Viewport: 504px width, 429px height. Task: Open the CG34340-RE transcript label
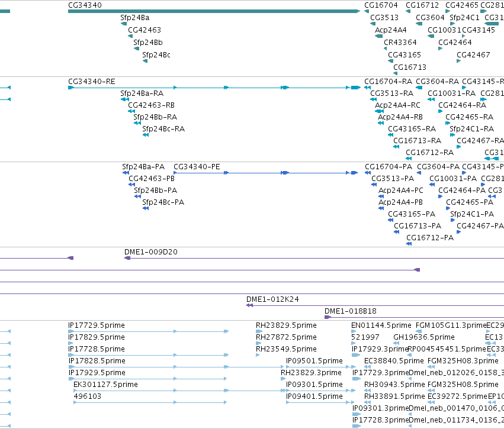[92, 82]
